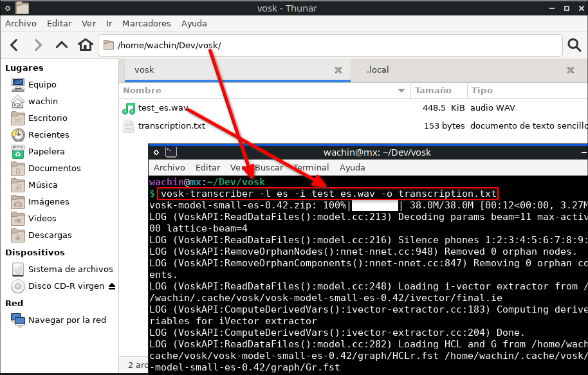
Task: Sort files by the Tipo column
Action: 528,91
